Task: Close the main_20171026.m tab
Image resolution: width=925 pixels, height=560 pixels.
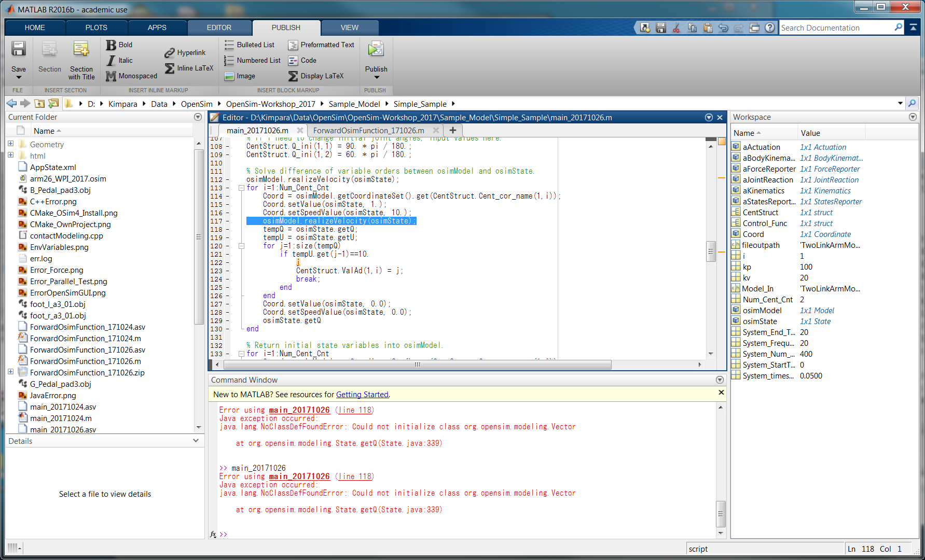Action: (300, 131)
